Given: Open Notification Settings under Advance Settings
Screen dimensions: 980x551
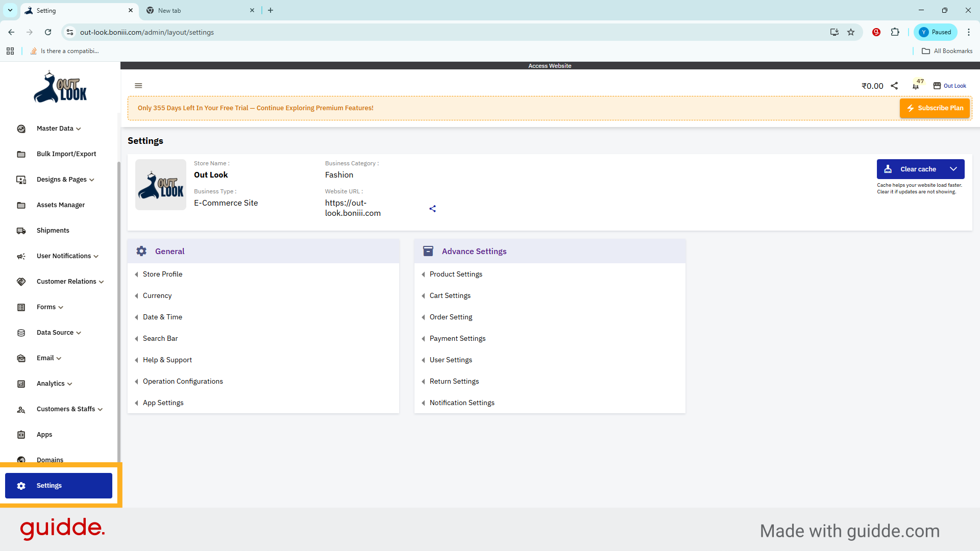Looking at the screenshot, I should tap(462, 403).
